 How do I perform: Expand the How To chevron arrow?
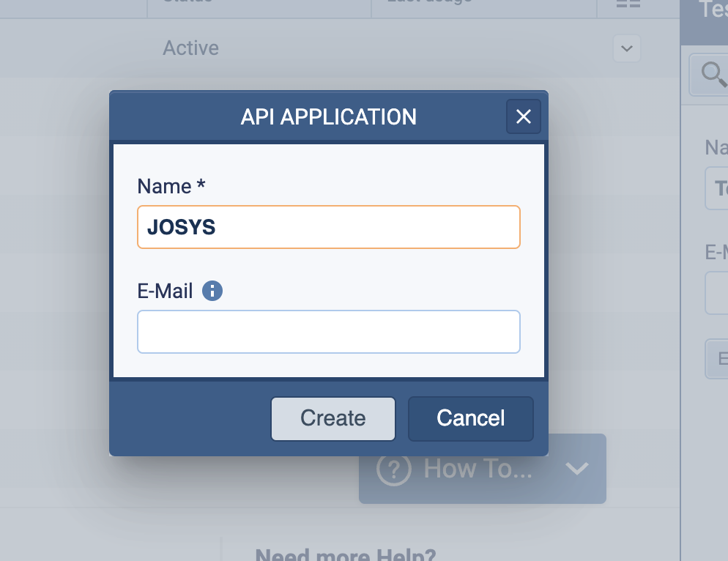[577, 469]
